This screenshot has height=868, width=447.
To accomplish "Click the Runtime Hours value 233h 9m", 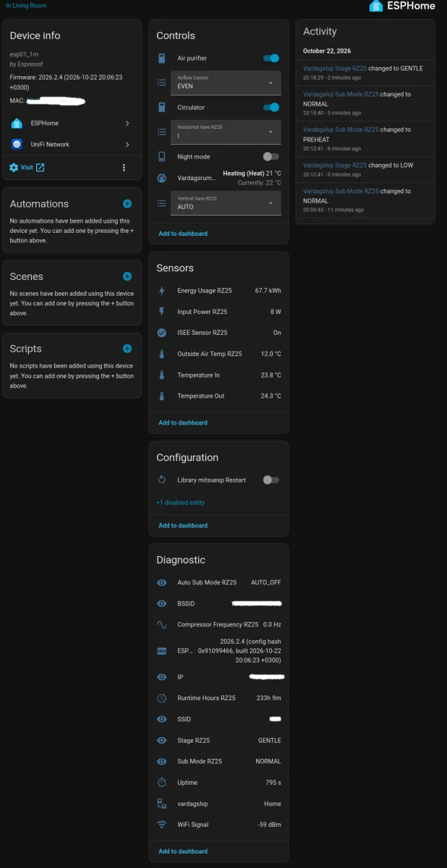I will click(x=268, y=698).
